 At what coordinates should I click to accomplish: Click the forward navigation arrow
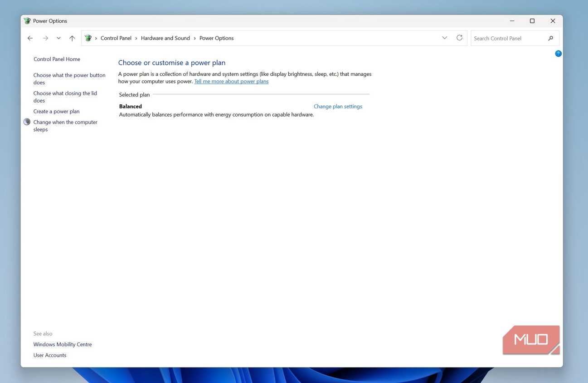45,38
